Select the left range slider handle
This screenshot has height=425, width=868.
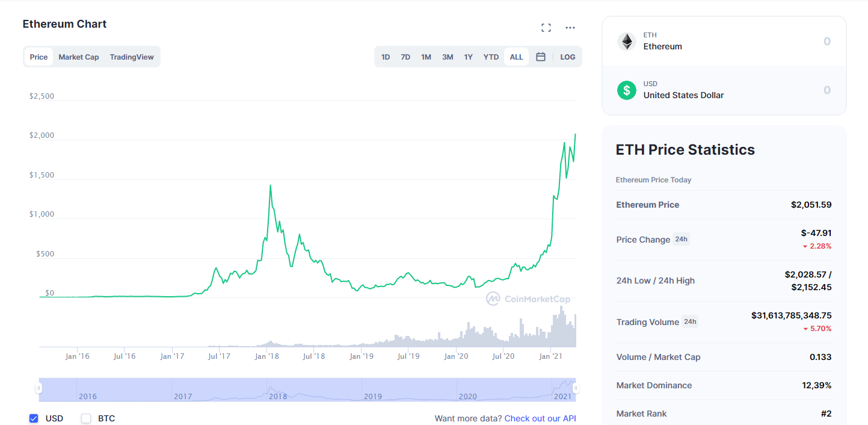38,389
